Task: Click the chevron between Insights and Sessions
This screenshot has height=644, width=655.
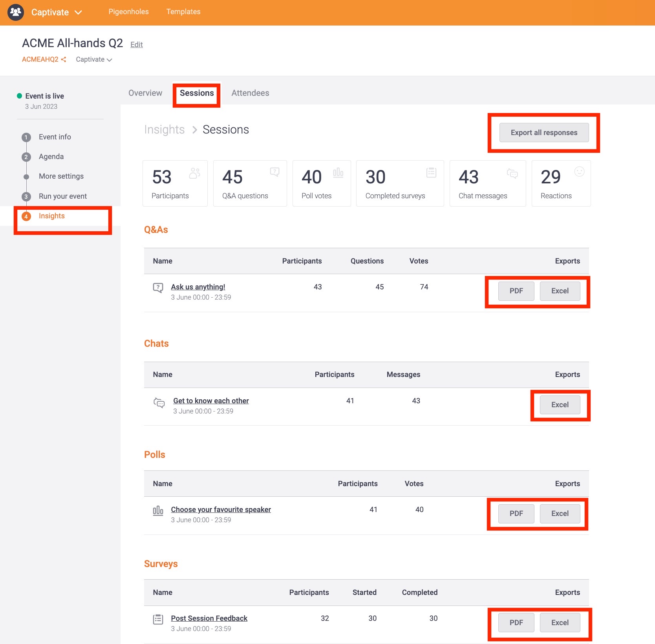Action: pyautogui.click(x=194, y=130)
